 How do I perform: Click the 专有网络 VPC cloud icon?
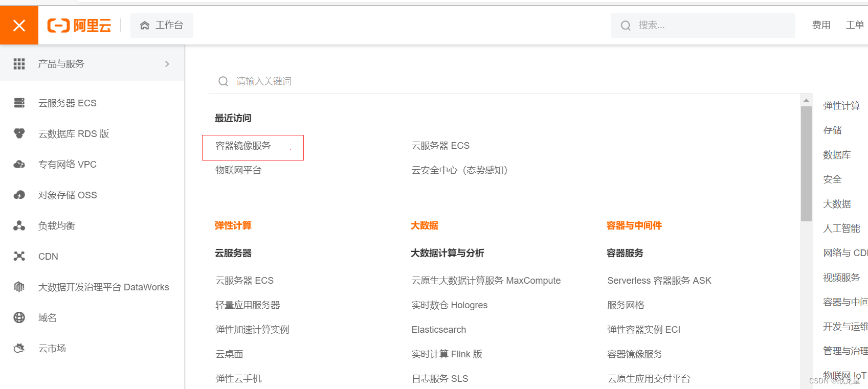19,164
